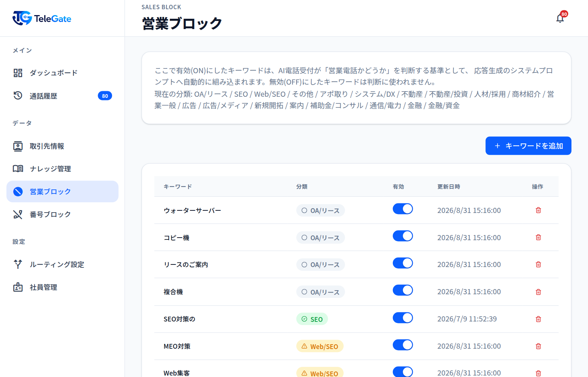Click OA/リース tag for ウォーターサーバー
Screen dimensions: 588x377
point(320,210)
